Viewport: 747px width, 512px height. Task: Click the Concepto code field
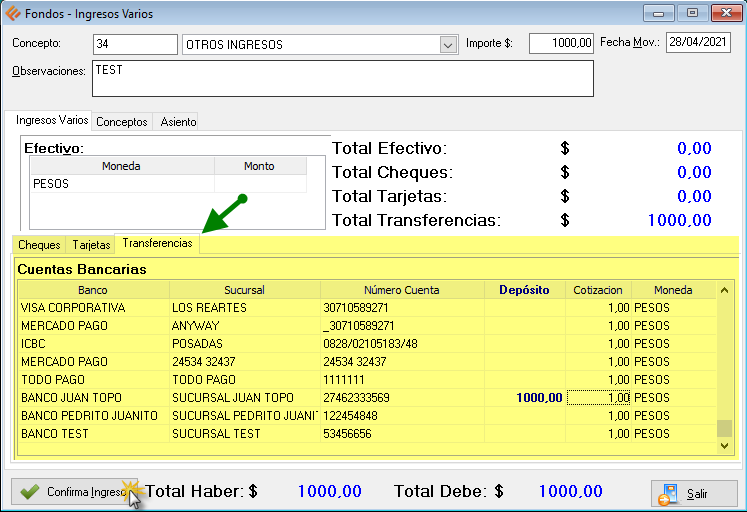coord(134,44)
